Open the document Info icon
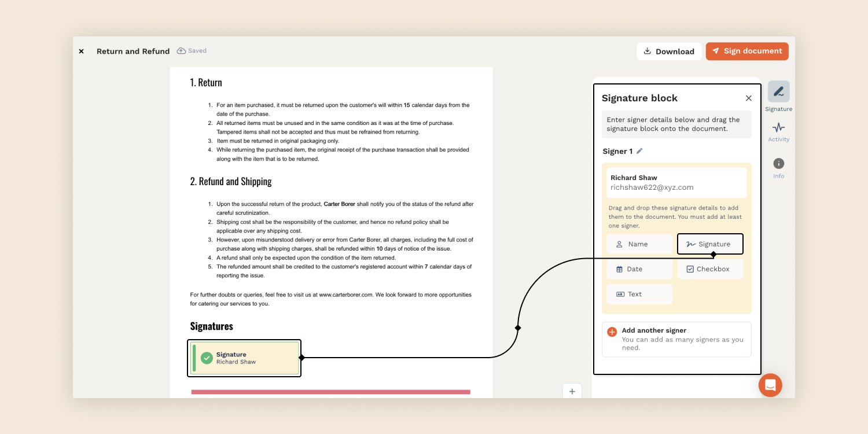 coord(778,164)
